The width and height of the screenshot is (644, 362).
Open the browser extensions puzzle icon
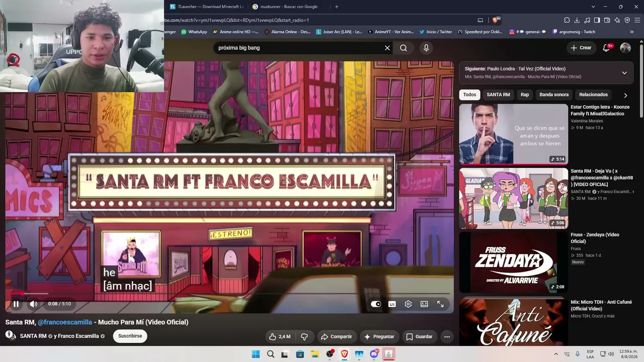click(567, 20)
